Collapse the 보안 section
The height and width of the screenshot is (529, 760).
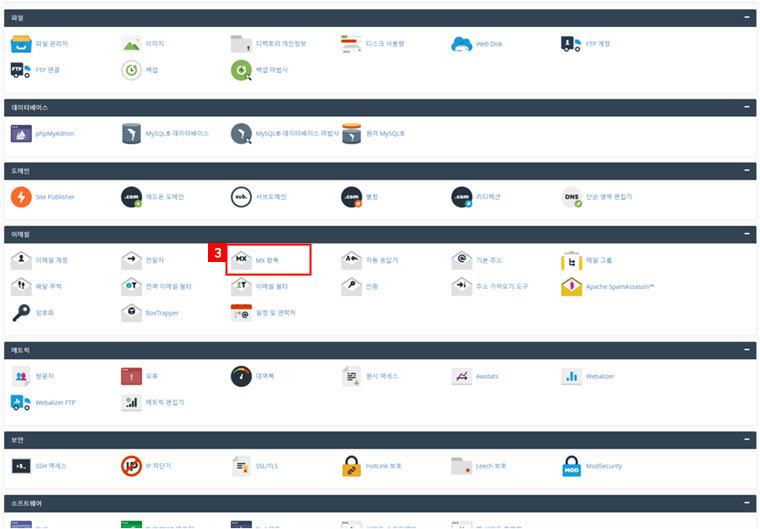746,439
